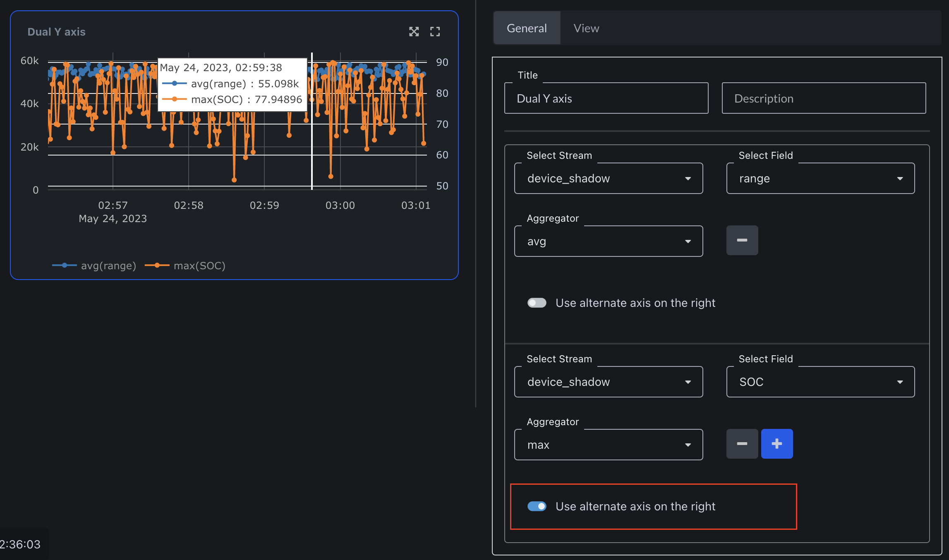Select the General tab
Screen dimensions: 949x560
click(526, 28)
